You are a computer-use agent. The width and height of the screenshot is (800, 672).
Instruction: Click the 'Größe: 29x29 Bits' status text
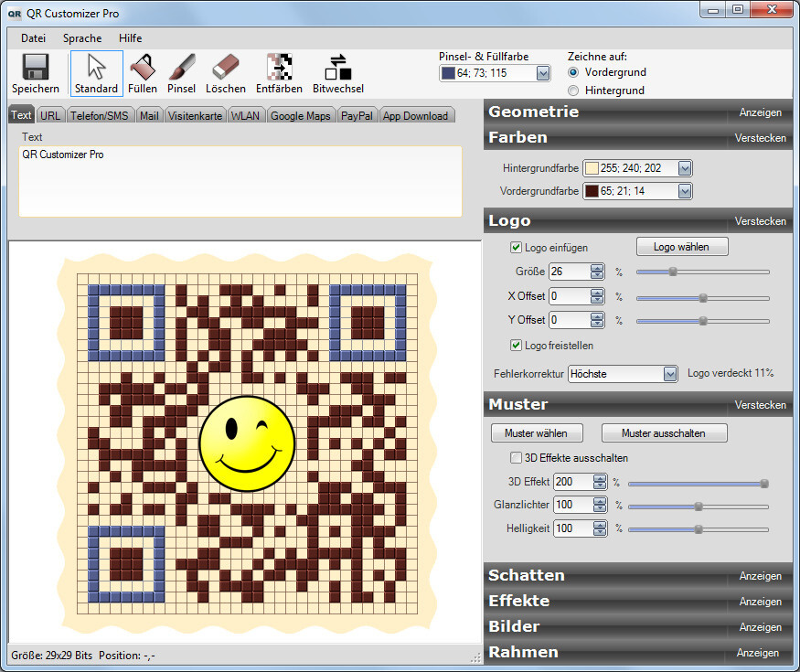click(x=51, y=656)
